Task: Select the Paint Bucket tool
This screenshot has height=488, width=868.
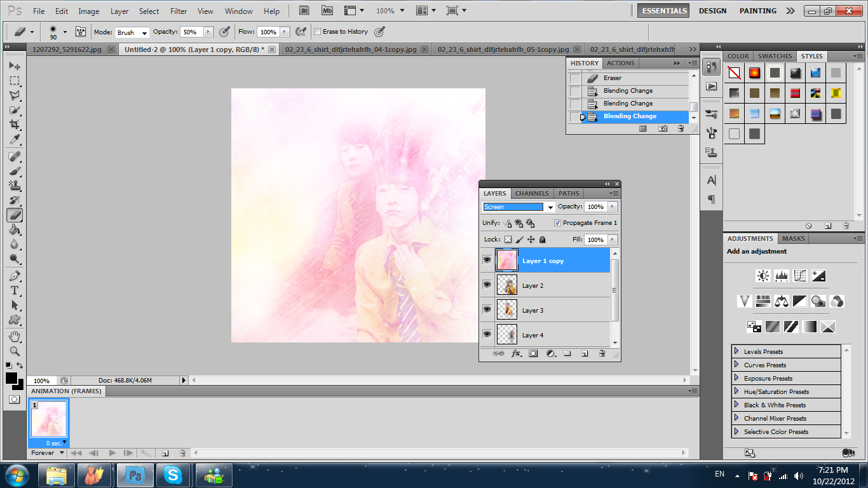Action: point(15,230)
